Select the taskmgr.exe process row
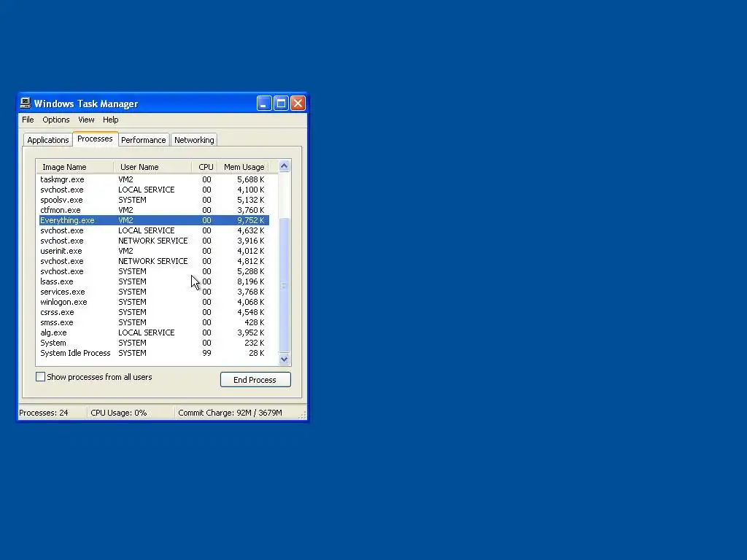Image resolution: width=747 pixels, height=560 pixels. pyautogui.click(x=154, y=179)
